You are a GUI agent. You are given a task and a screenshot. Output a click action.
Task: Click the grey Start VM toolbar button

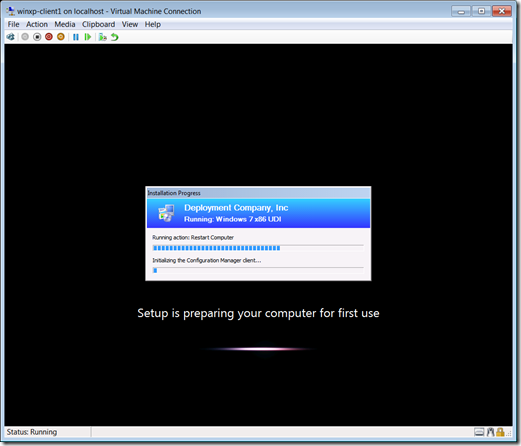25,37
